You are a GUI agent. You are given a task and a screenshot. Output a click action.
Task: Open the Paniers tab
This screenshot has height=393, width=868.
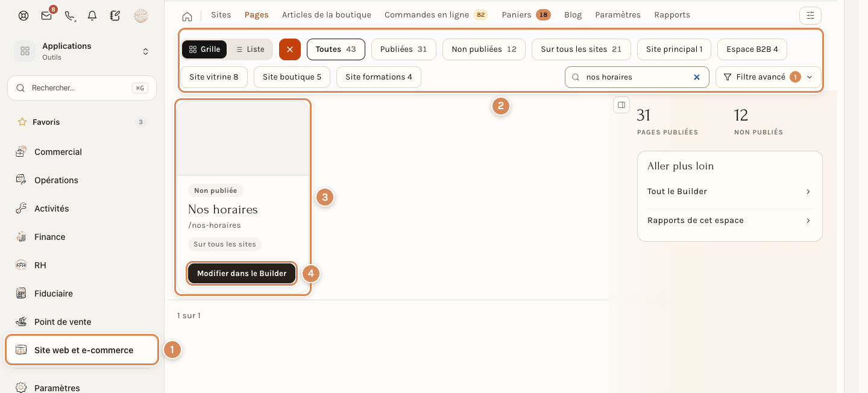click(526, 15)
